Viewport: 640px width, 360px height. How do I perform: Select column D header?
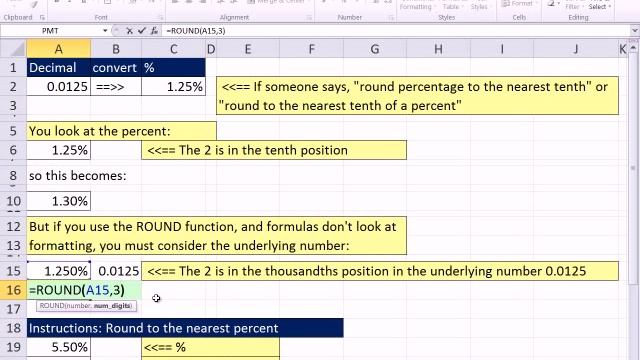tap(211, 49)
